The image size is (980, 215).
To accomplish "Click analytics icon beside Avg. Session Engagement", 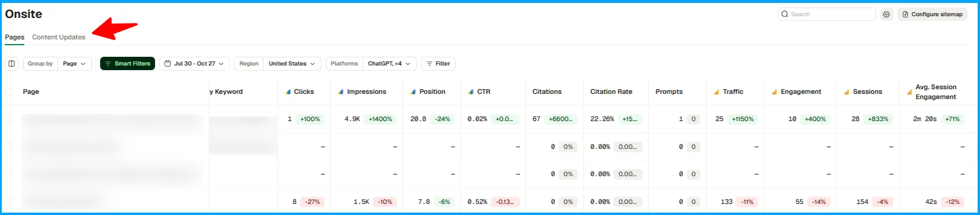I will 909,92.
